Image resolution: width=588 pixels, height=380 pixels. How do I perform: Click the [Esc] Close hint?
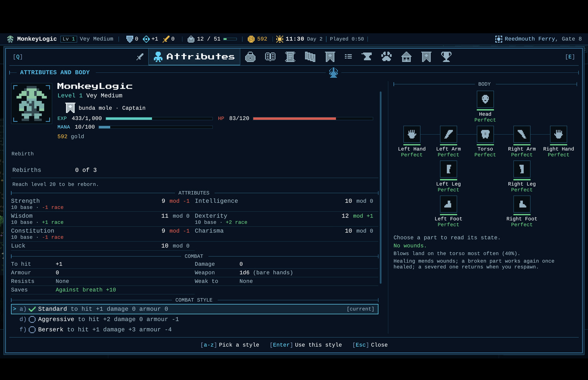pos(370,345)
